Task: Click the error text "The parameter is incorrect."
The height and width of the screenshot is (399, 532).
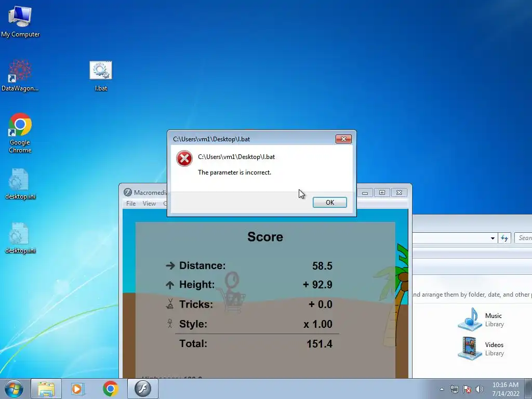Action: click(234, 172)
